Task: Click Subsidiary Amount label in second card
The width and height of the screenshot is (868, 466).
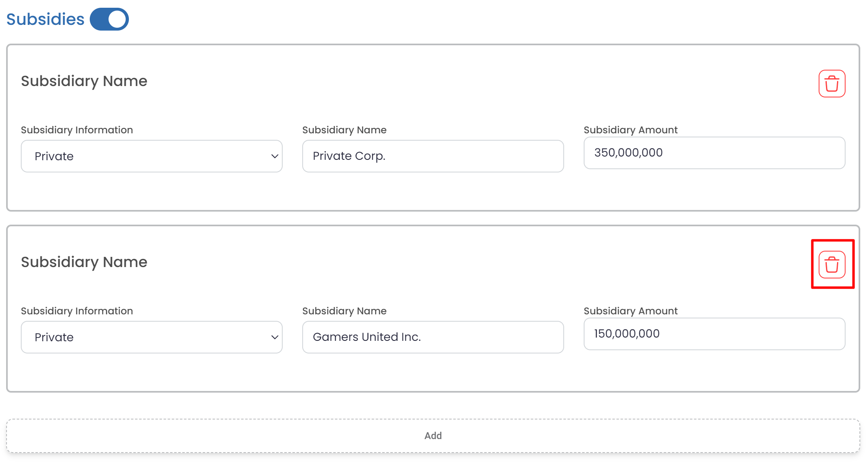Action: 630,311
